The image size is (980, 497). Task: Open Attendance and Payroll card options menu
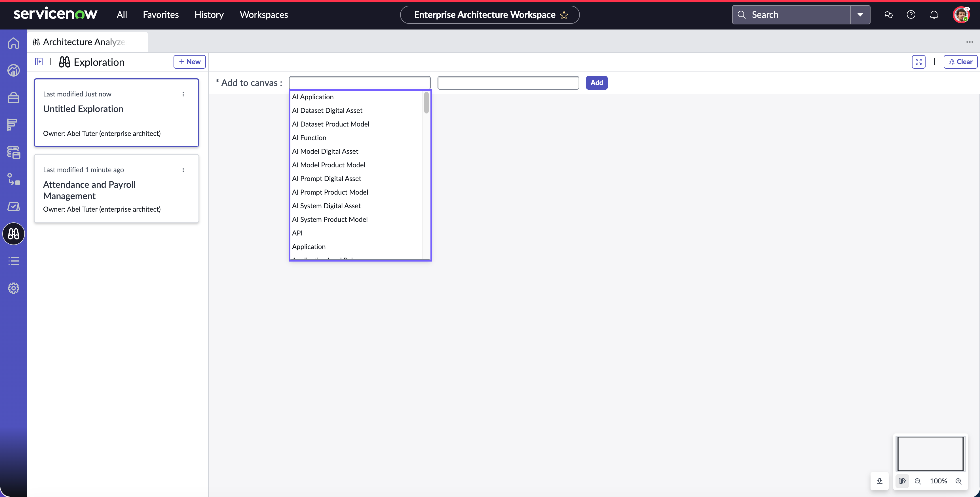183,170
